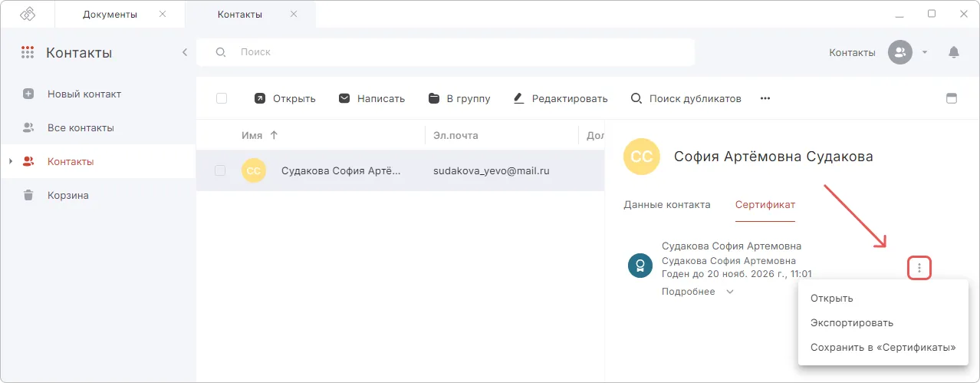This screenshot has width=980, height=383.
Task: Toggle the select-all checkbox in toolbar
Action: pos(222,98)
